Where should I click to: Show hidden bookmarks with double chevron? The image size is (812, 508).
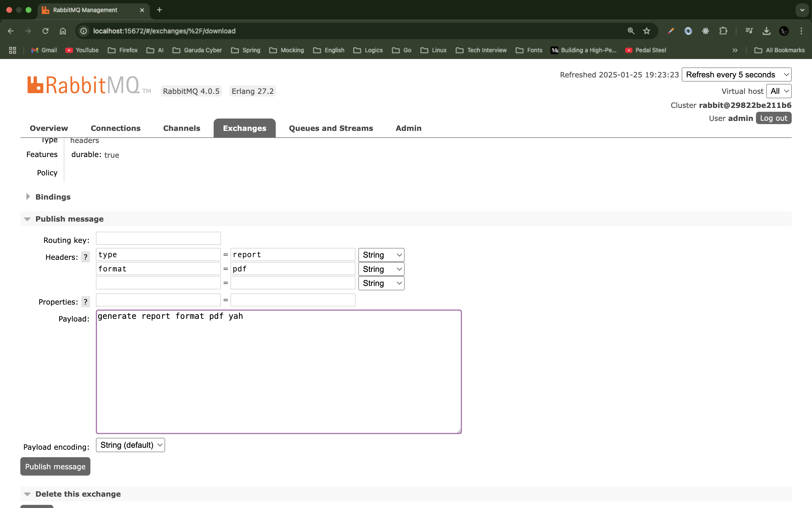pos(735,50)
